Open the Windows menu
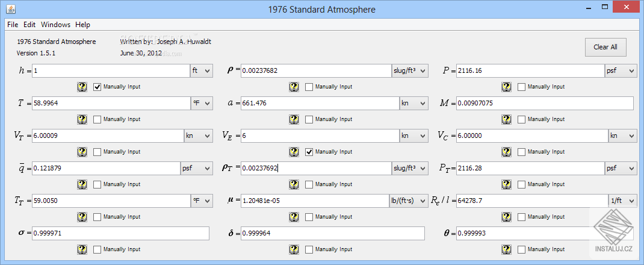The height and width of the screenshot is (265, 644). (x=55, y=25)
